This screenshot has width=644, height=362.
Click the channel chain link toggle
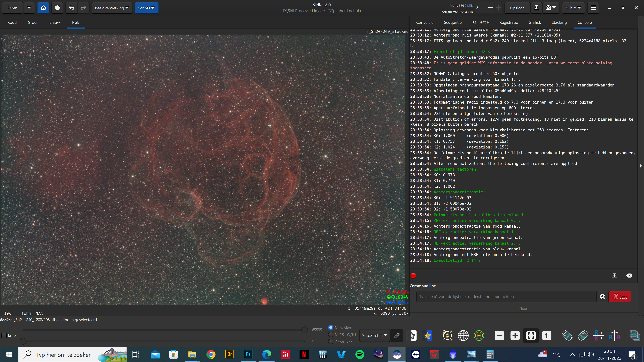pos(397,336)
